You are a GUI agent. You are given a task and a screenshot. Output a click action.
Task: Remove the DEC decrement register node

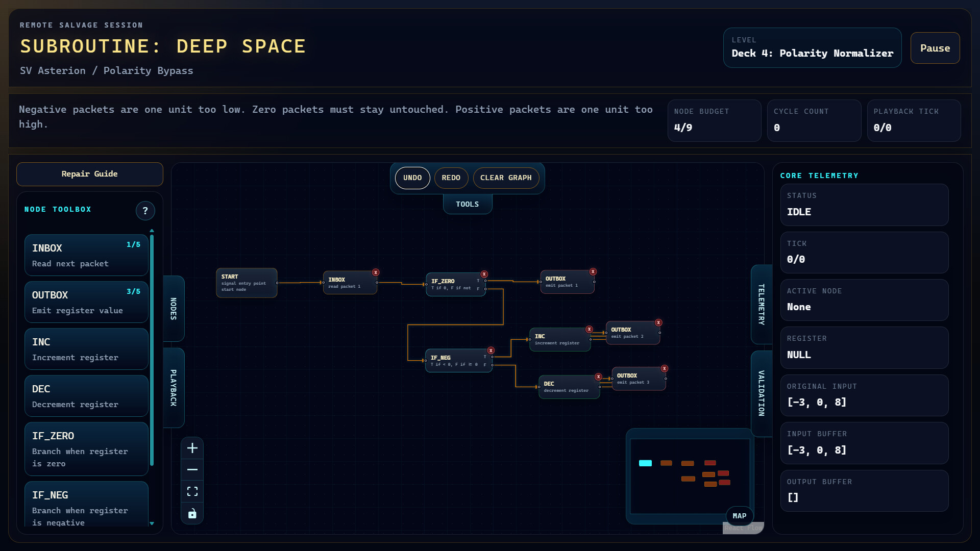(599, 377)
